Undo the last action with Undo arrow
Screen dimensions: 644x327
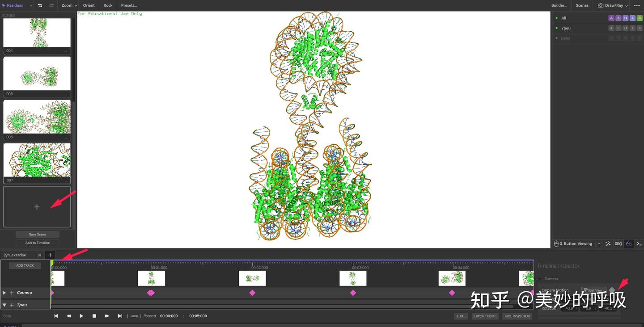point(40,5)
